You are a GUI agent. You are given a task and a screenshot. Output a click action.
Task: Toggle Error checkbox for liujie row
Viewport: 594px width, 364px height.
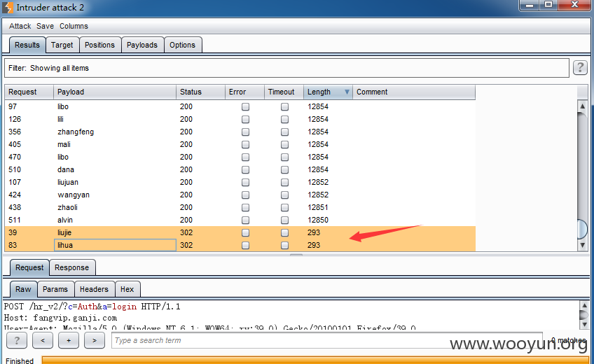tap(245, 232)
